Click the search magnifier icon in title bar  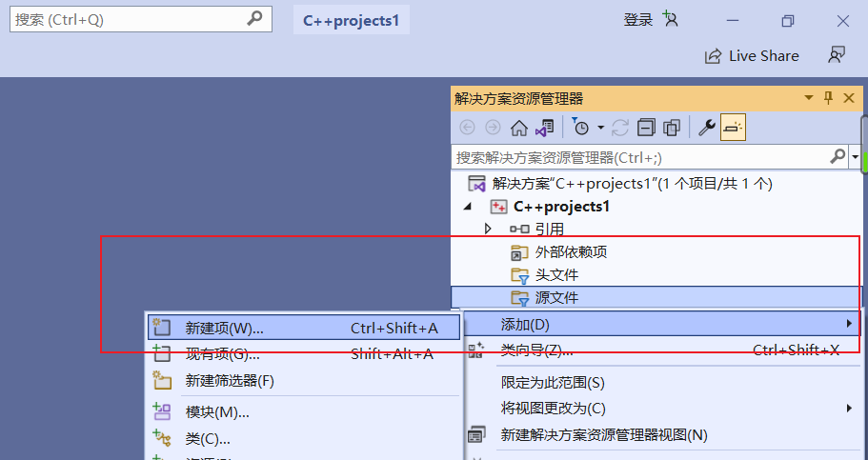click(x=254, y=18)
